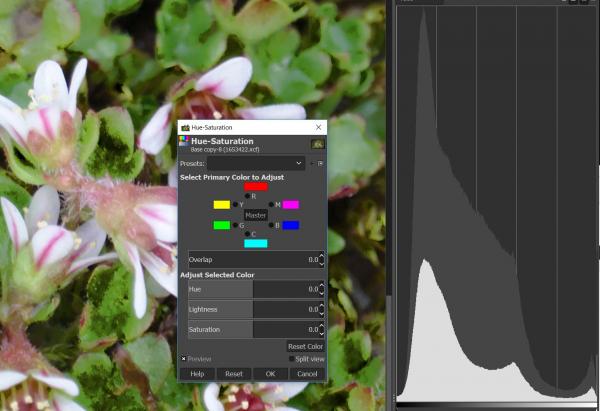Image resolution: width=600 pixels, height=411 pixels.
Task: Close the Hue-Saturation dialog
Action: click(318, 127)
